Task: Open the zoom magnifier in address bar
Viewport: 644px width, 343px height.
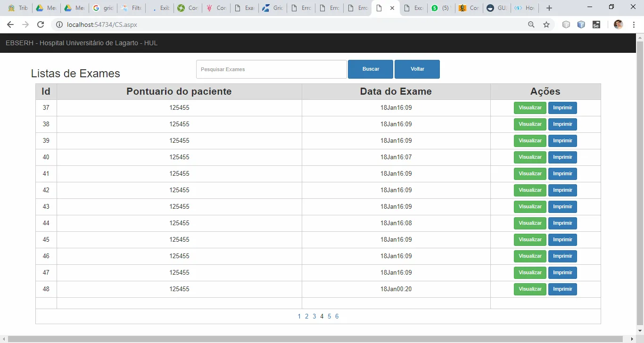Action: (x=531, y=24)
